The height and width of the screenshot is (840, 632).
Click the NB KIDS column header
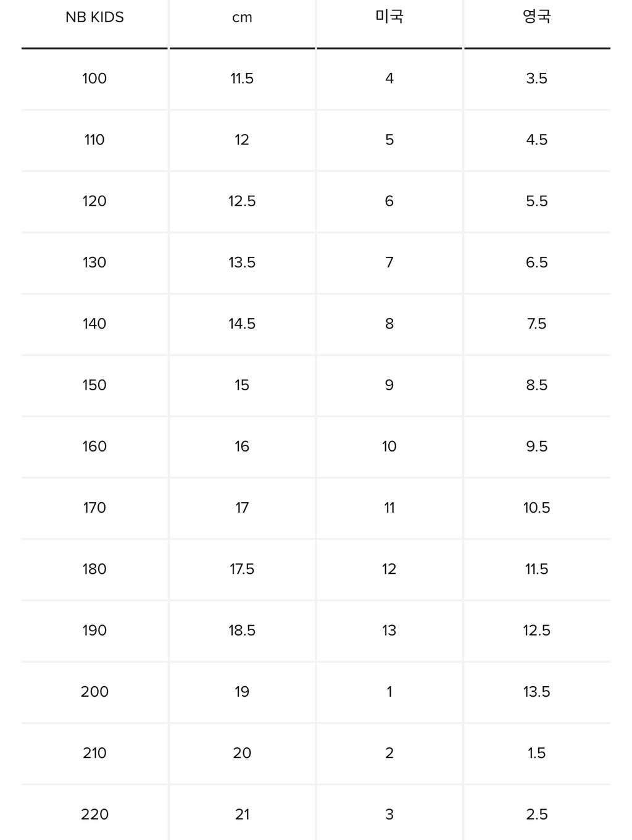coord(94,17)
